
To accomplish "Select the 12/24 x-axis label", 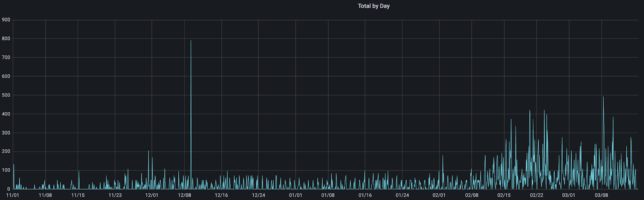I will tap(258, 195).
